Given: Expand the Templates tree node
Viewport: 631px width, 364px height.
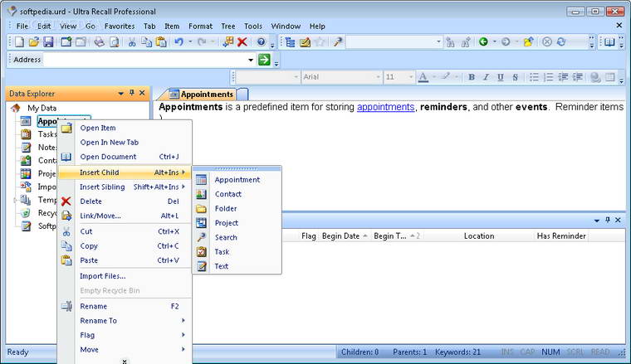Looking at the screenshot, I should [x=16, y=200].
